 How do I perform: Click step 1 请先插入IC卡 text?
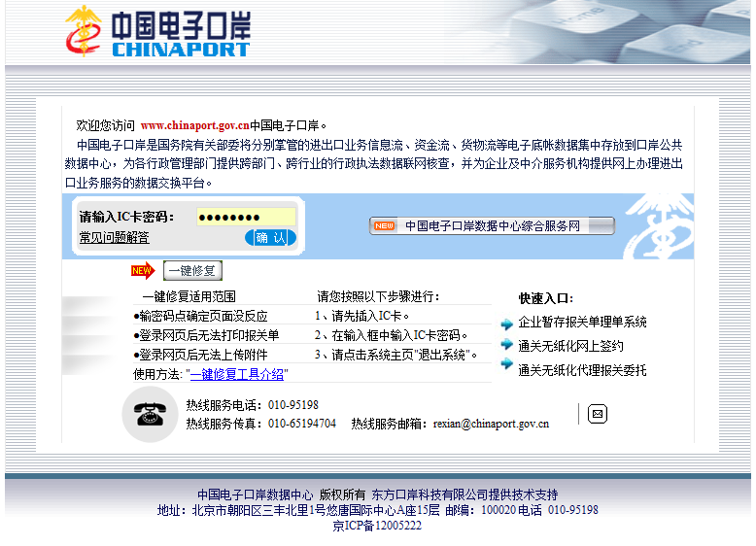[x=362, y=316]
